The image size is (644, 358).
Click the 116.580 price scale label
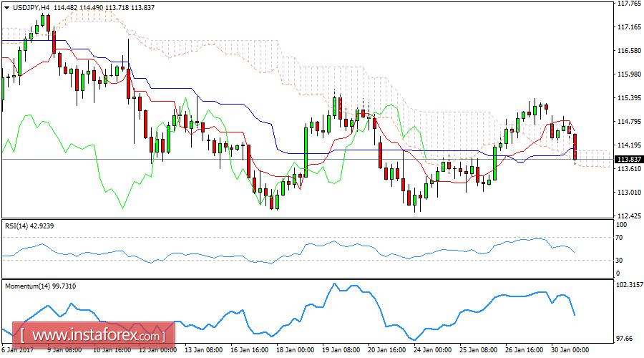(629, 51)
